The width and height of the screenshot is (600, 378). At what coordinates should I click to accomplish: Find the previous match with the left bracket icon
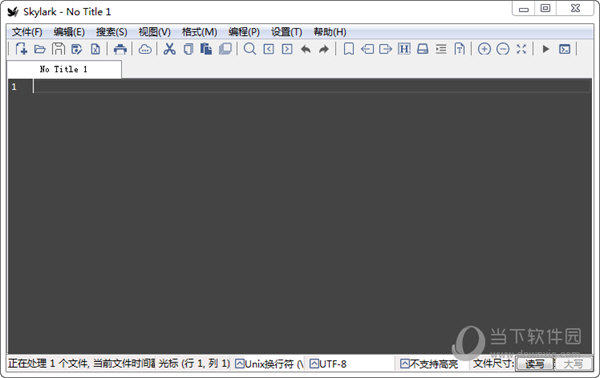pyautogui.click(x=269, y=49)
